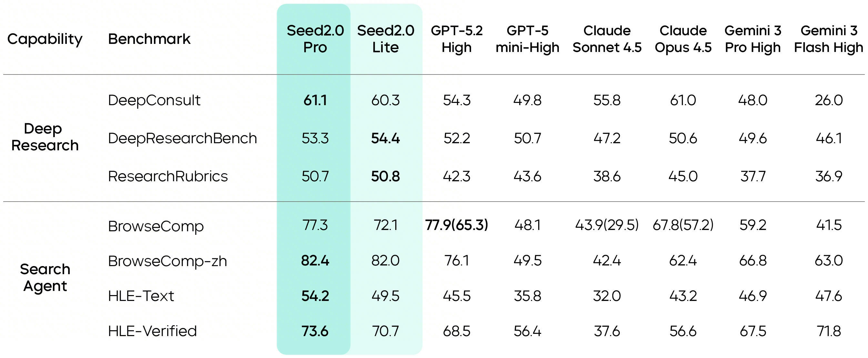Select the DeepConsult benchmark row label
This screenshot has height=358, width=868.
click(x=154, y=100)
